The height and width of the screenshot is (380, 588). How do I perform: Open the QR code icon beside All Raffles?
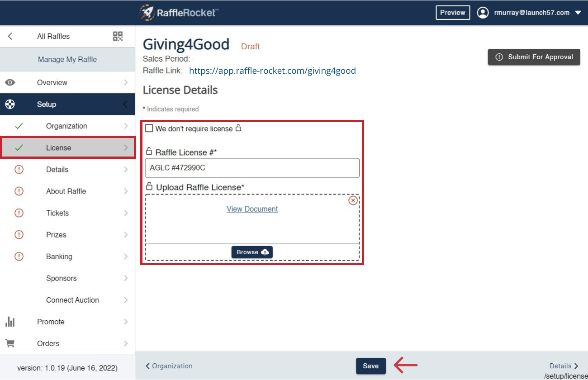118,36
